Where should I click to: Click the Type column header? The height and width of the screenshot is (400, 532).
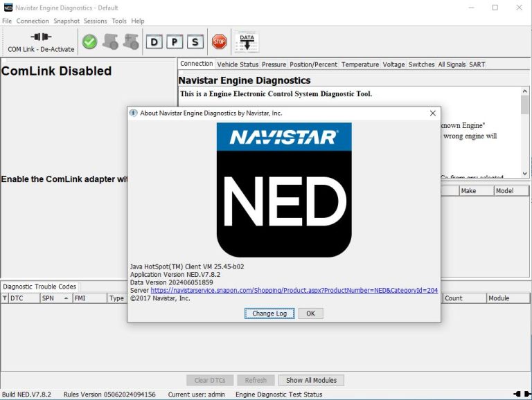click(x=117, y=298)
